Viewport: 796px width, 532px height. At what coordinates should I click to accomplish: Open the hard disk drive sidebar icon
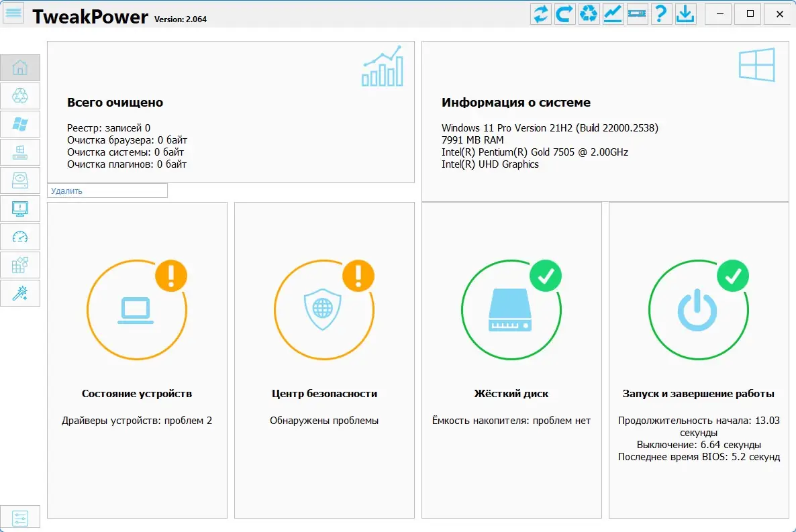[x=20, y=180]
